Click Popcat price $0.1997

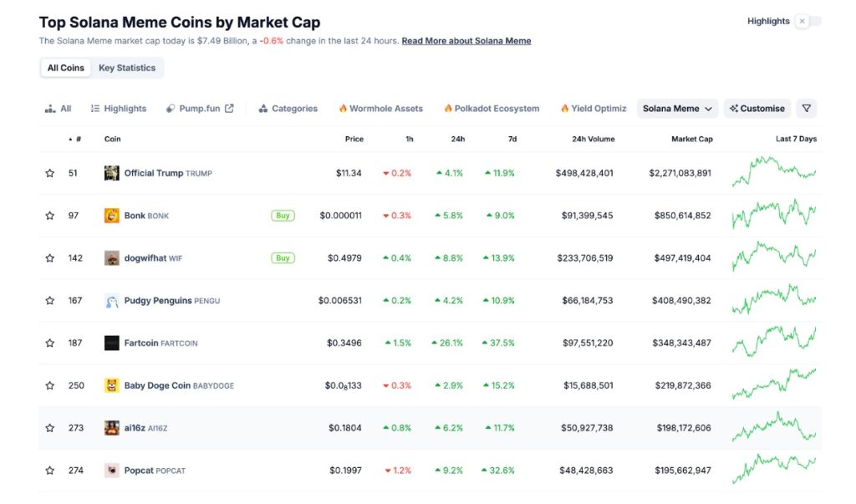(x=345, y=470)
